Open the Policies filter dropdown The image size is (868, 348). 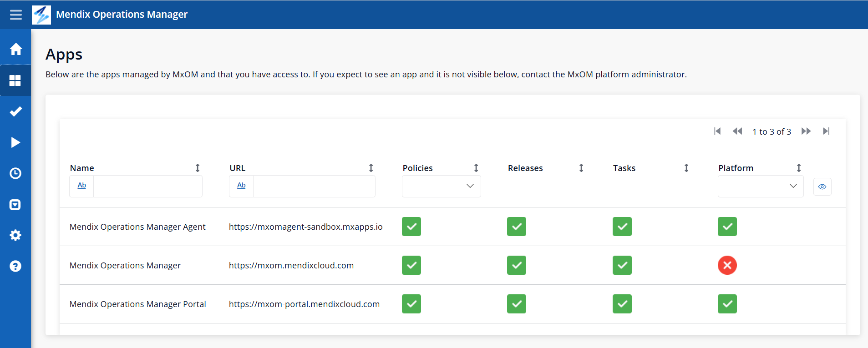[442, 186]
